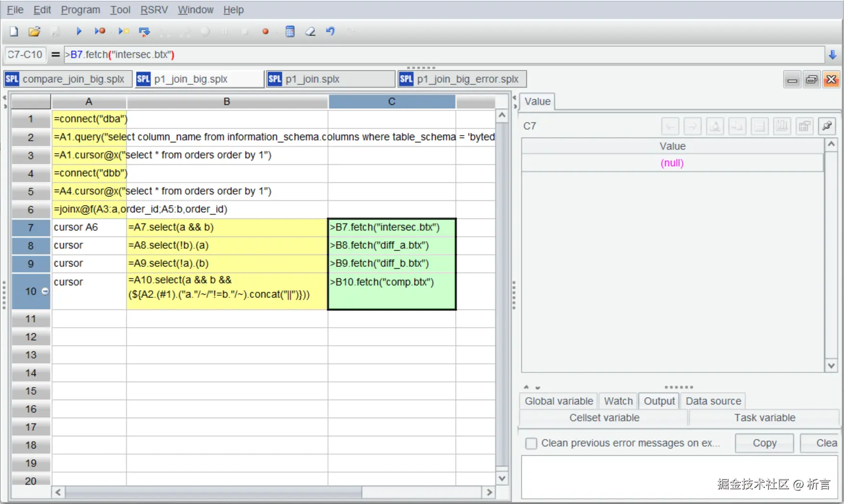
Task: Run the script with the blue play icon
Action: point(79,31)
